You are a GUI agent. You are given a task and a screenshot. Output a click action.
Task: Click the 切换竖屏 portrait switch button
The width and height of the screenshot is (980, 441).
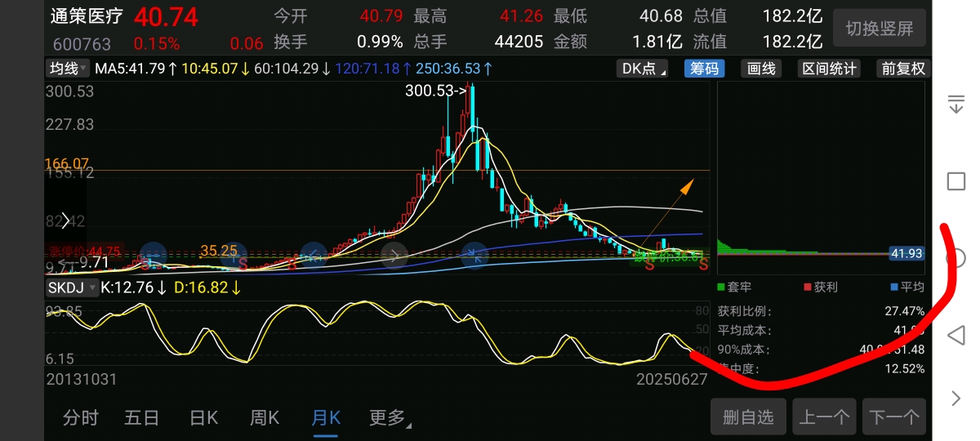tap(880, 29)
